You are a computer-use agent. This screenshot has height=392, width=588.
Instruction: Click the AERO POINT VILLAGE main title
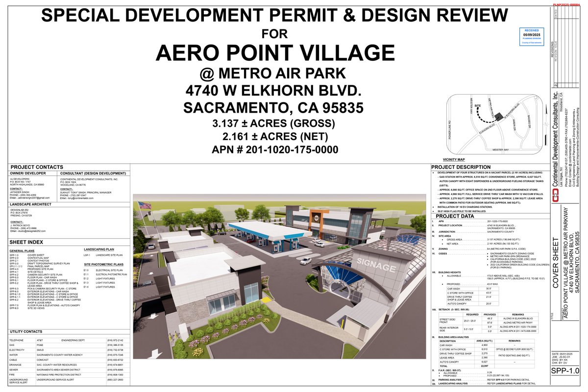point(275,53)
